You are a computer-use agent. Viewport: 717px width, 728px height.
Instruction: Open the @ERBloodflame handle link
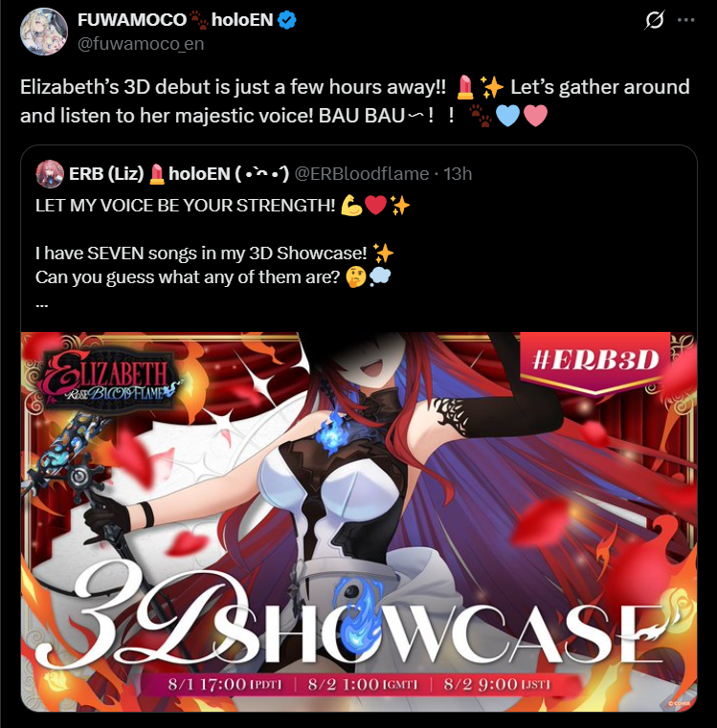click(x=362, y=174)
